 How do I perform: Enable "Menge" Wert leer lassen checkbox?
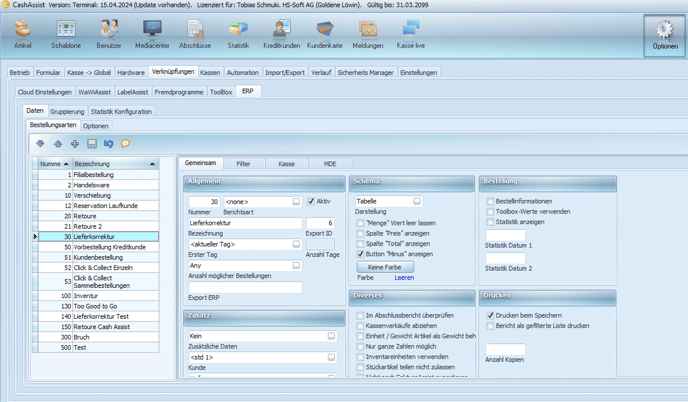click(360, 223)
